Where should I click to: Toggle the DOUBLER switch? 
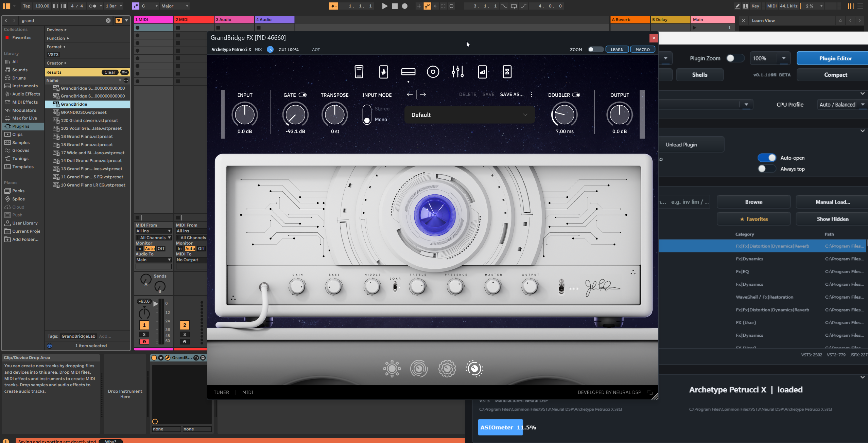click(576, 95)
